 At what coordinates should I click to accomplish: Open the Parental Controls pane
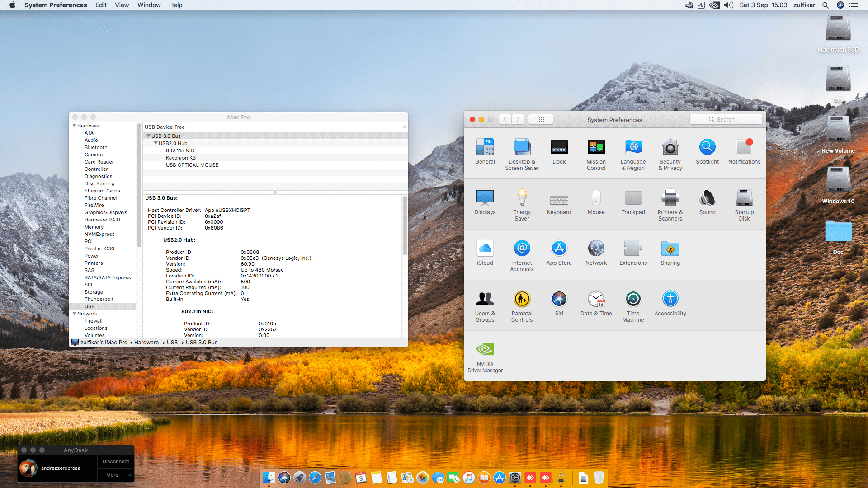[x=522, y=299]
